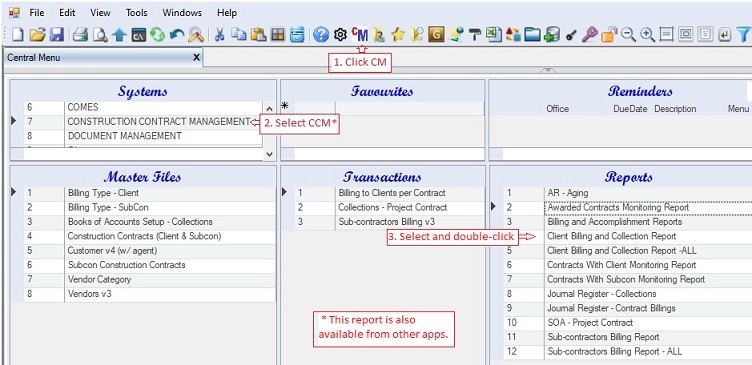
Task: Click the settings gear icon
Action: [340, 35]
